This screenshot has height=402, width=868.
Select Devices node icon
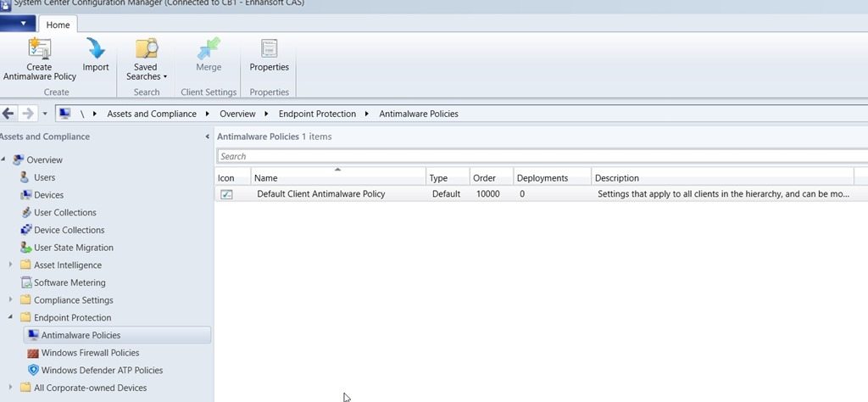pos(26,195)
